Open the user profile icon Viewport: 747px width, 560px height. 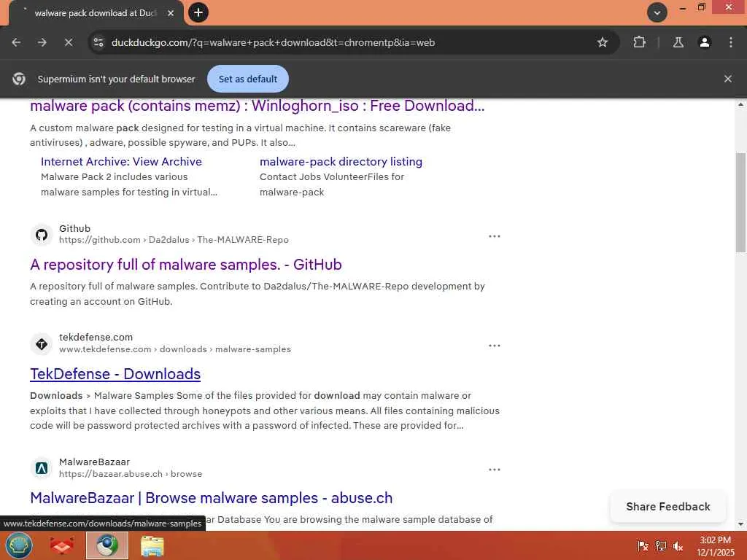(704, 42)
